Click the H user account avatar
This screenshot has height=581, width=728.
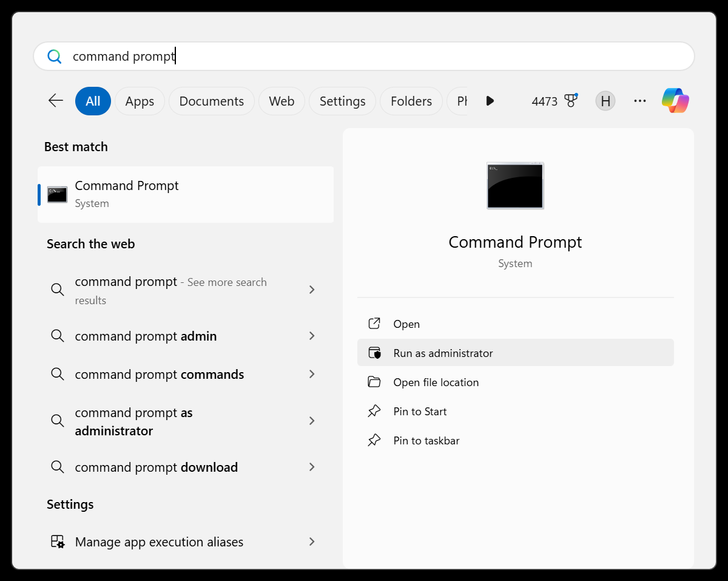coord(605,101)
